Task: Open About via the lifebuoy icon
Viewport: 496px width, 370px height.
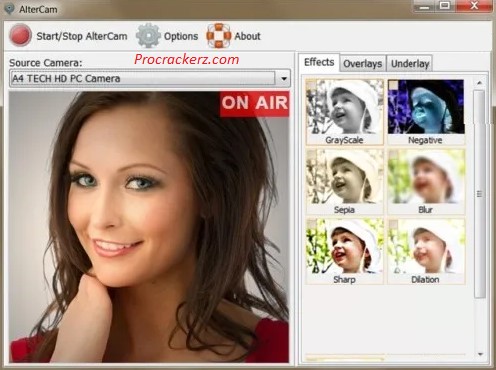Action: tap(219, 35)
